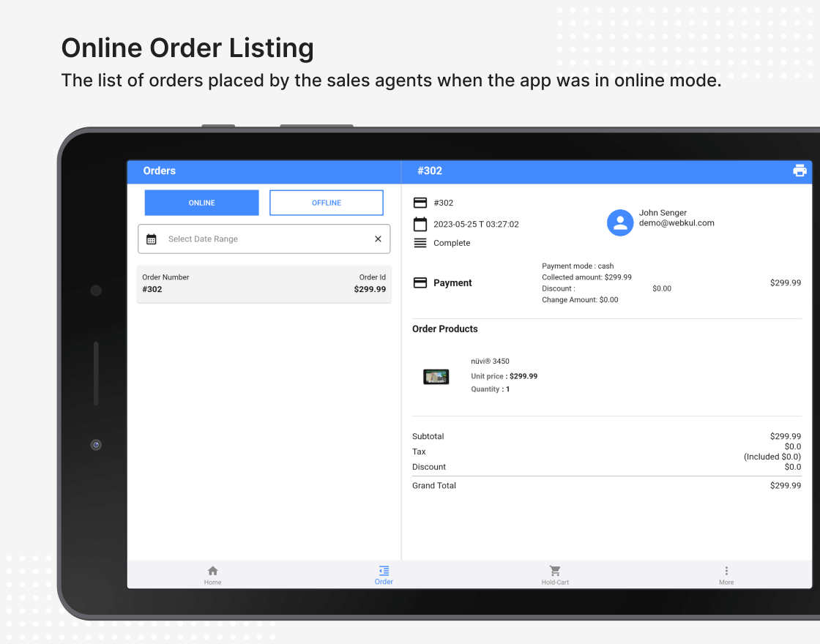Click the $299.99 amount in order list row
The image size is (820, 644).
(x=370, y=289)
